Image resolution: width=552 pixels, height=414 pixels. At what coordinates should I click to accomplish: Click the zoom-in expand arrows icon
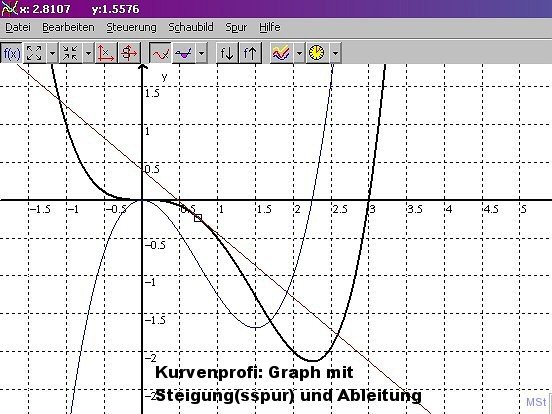tap(34, 53)
